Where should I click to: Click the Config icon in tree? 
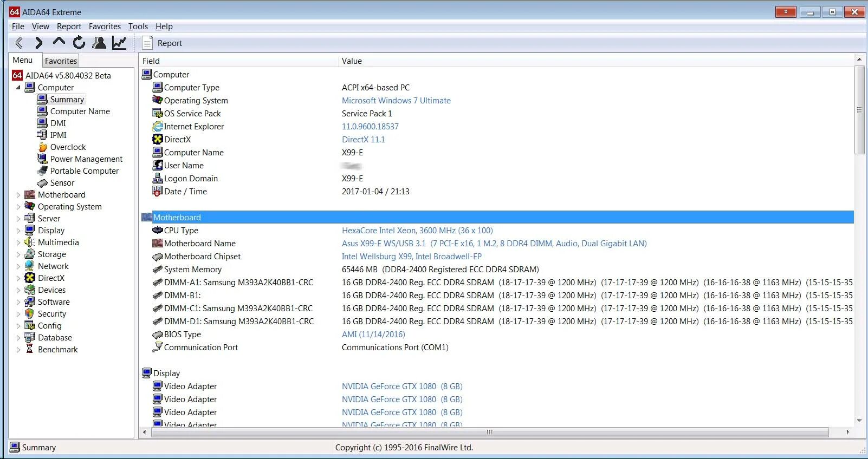30,326
